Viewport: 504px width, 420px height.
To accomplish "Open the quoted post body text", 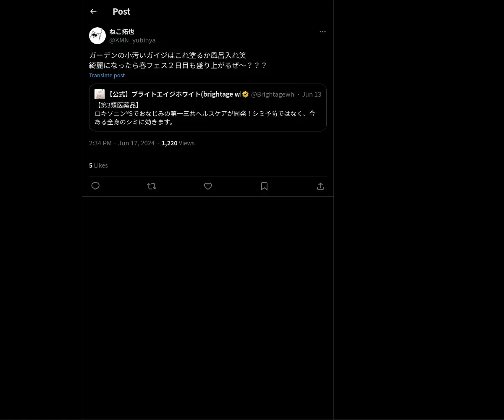I will (205, 113).
